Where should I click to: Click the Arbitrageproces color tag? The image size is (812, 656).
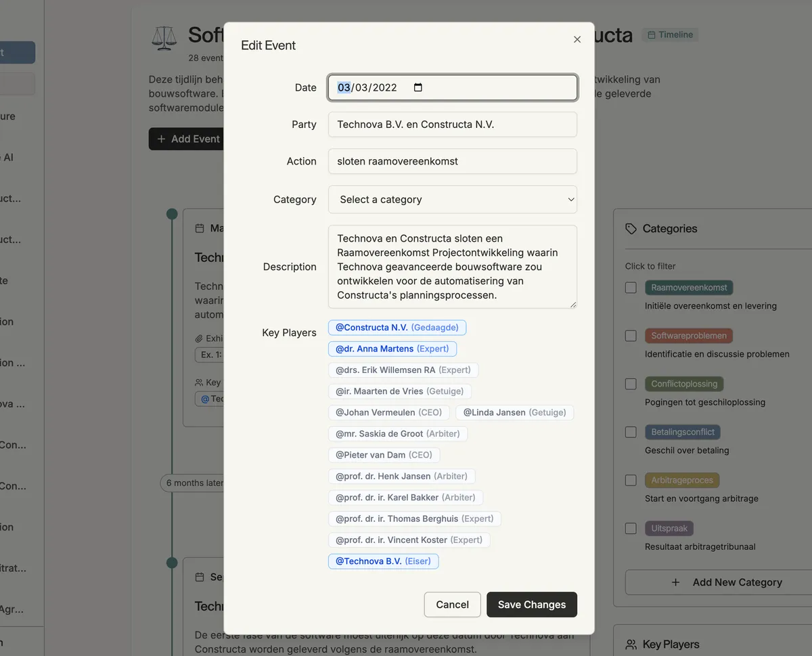(x=682, y=480)
